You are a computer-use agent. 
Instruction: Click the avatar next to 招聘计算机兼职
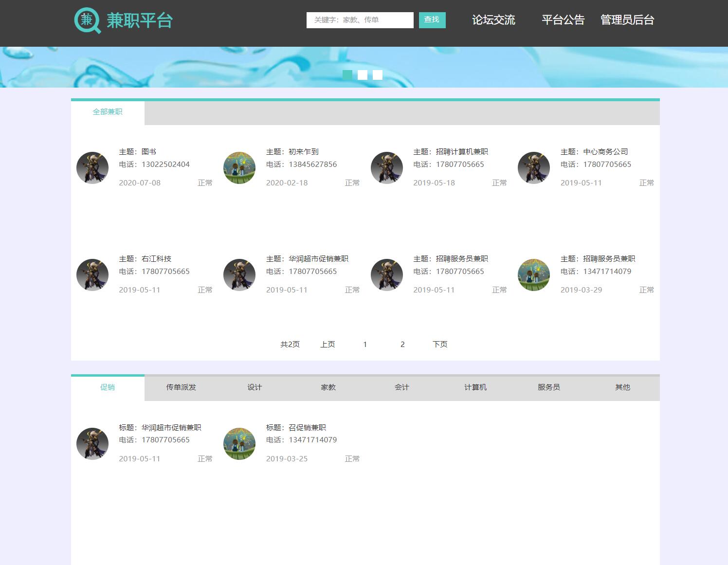click(386, 167)
